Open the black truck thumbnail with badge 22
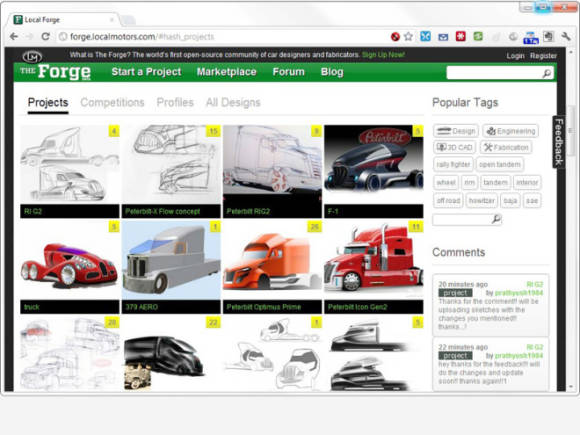Image resolution: width=580 pixels, height=435 pixels. click(x=171, y=354)
